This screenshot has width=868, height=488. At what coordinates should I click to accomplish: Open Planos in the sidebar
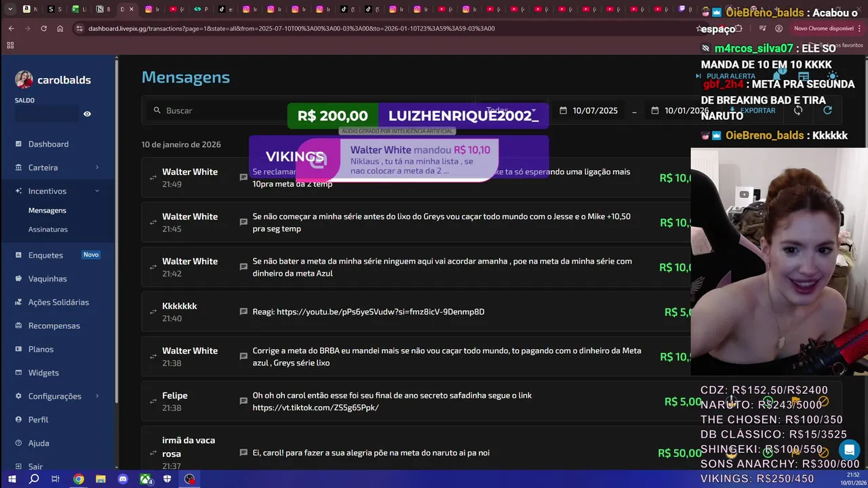click(x=41, y=349)
